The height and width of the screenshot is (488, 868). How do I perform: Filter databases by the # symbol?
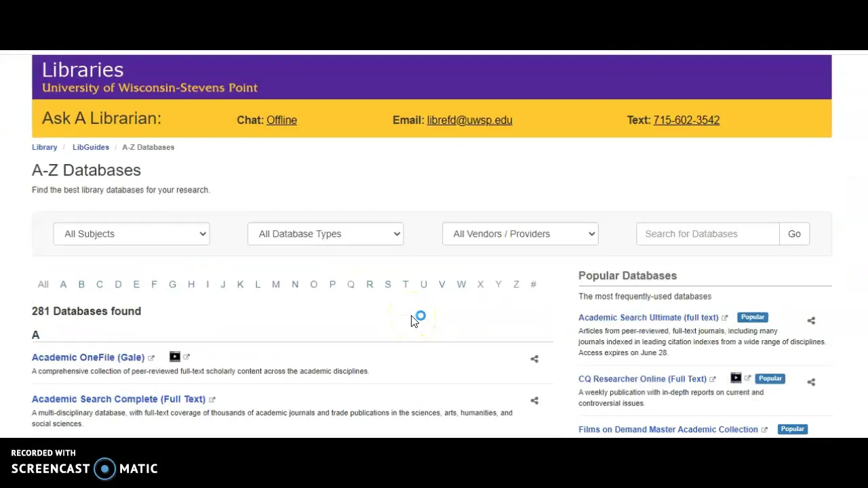point(534,285)
